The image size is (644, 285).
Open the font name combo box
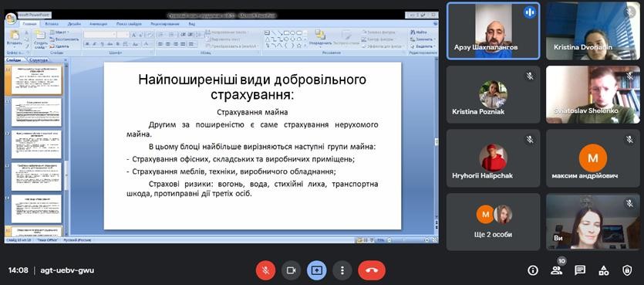(99, 35)
